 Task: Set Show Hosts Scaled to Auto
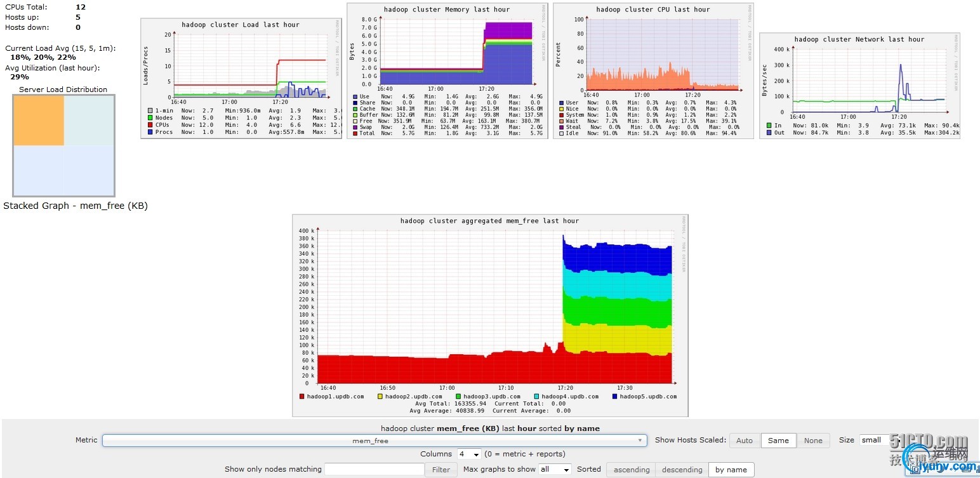(744, 441)
